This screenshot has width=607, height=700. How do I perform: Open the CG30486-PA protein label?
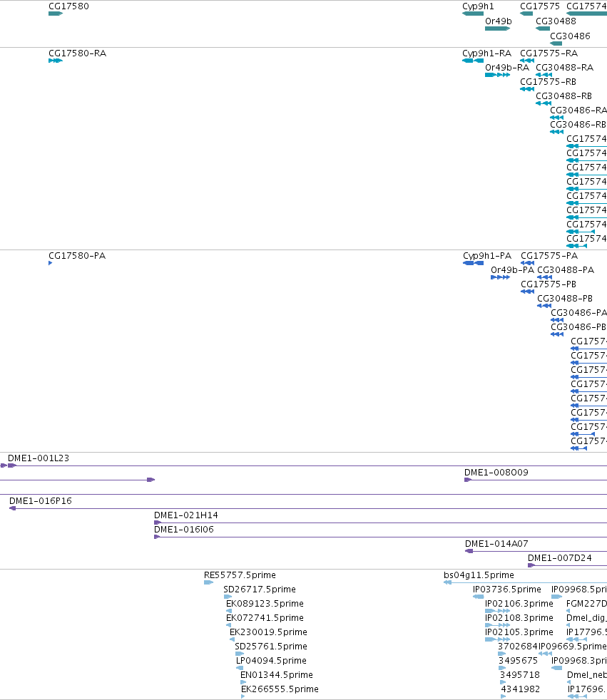pos(579,313)
